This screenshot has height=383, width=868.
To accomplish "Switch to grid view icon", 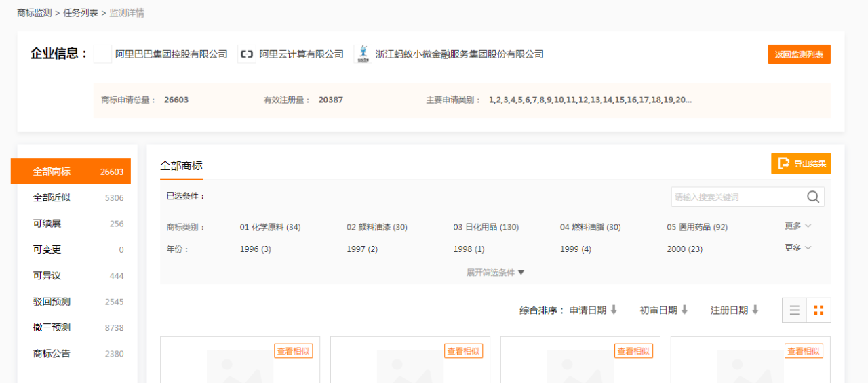I will [818, 310].
